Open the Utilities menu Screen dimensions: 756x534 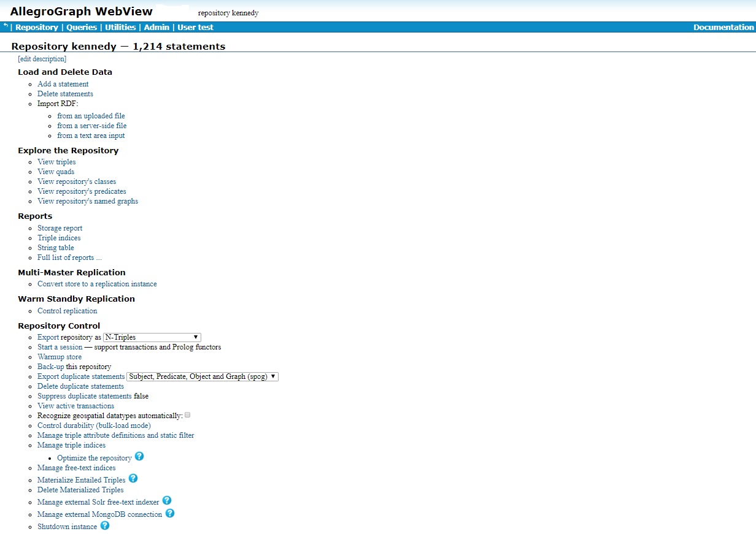pos(120,27)
